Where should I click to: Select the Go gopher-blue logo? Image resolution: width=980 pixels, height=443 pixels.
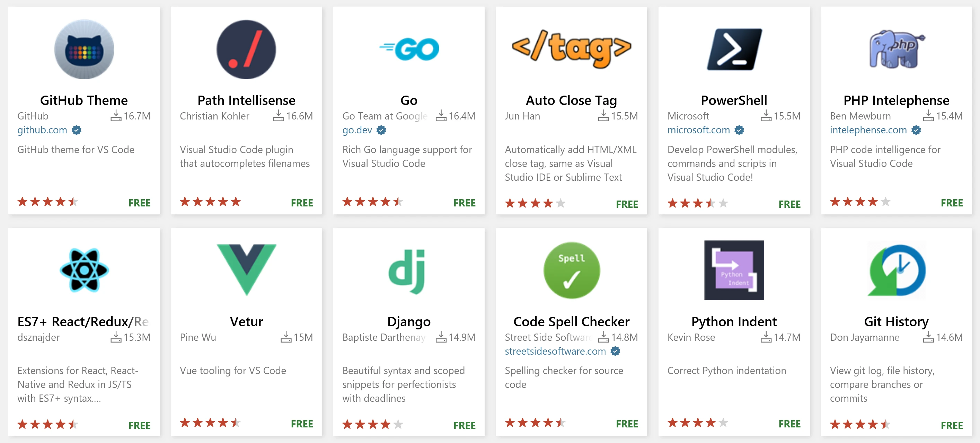(409, 48)
